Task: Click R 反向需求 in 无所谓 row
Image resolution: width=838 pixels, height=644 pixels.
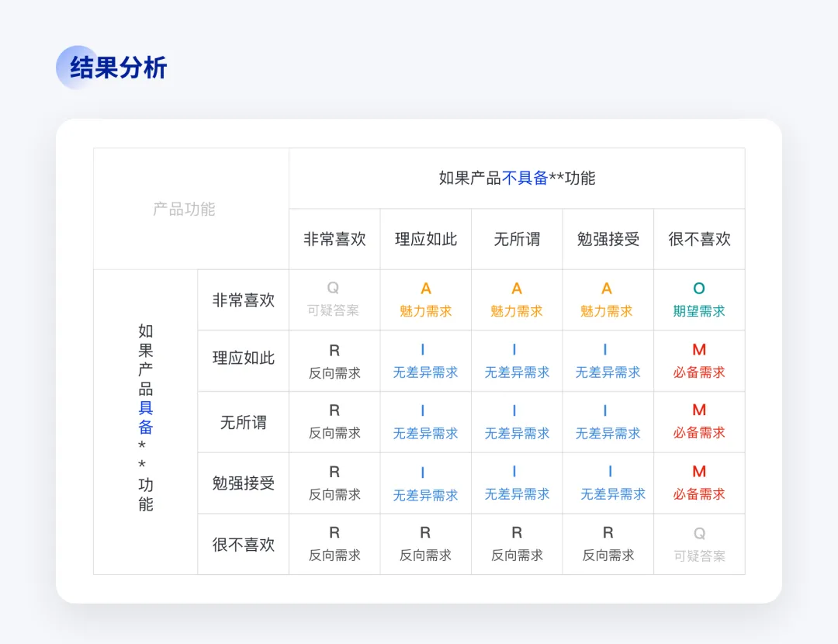Action: (334, 422)
